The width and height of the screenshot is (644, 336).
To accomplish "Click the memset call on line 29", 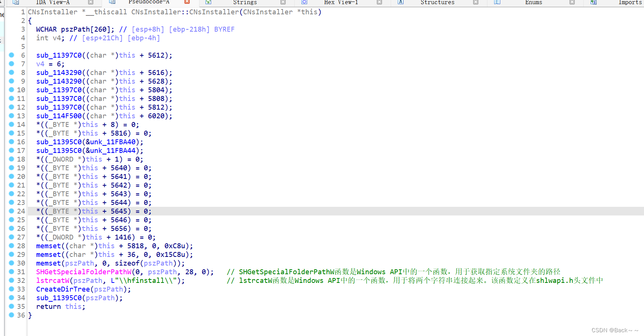I will (x=49, y=255).
